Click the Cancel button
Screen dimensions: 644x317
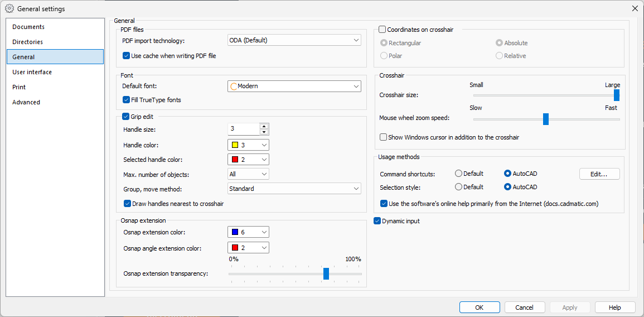click(525, 308)
